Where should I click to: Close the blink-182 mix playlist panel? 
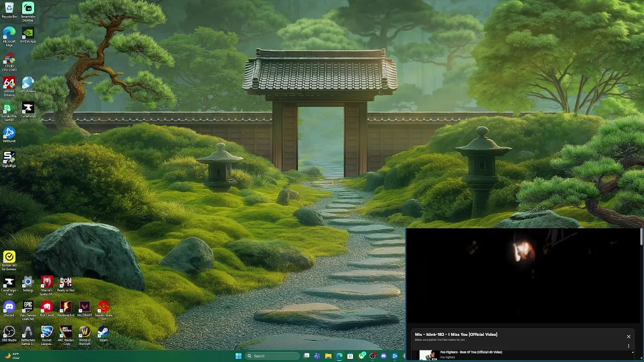point(628,336)
